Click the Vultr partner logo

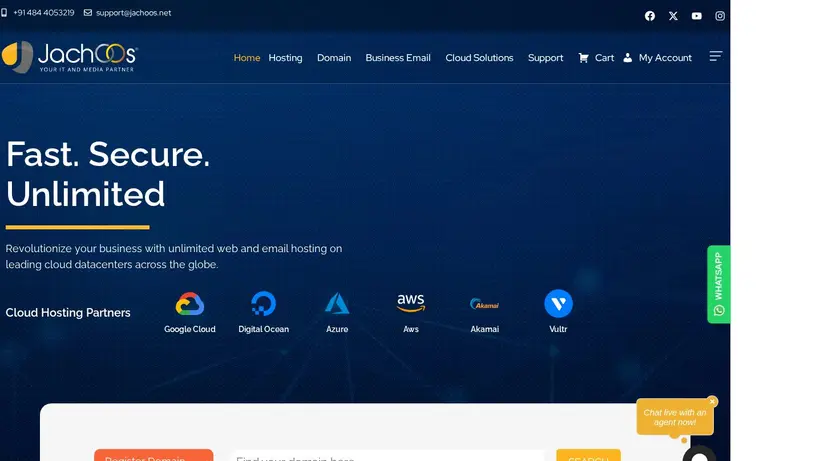[558, 303]
